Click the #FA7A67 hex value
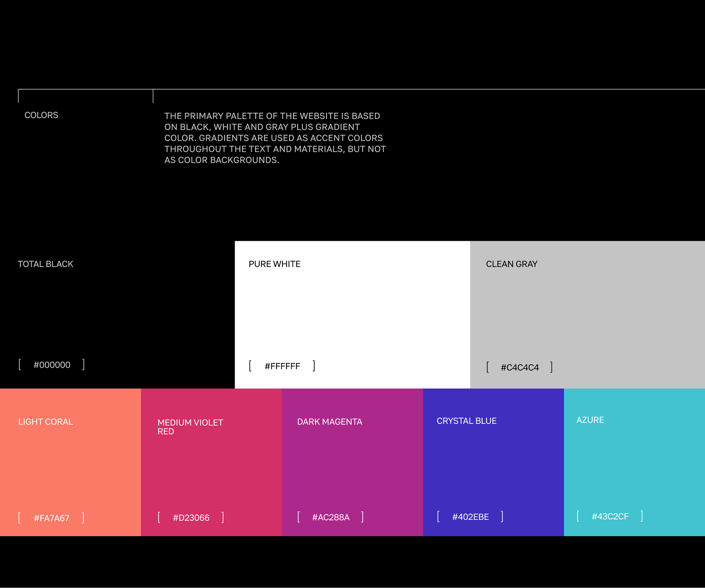The width and height of the screenshot is (705, 588). [x=51, y=518]
